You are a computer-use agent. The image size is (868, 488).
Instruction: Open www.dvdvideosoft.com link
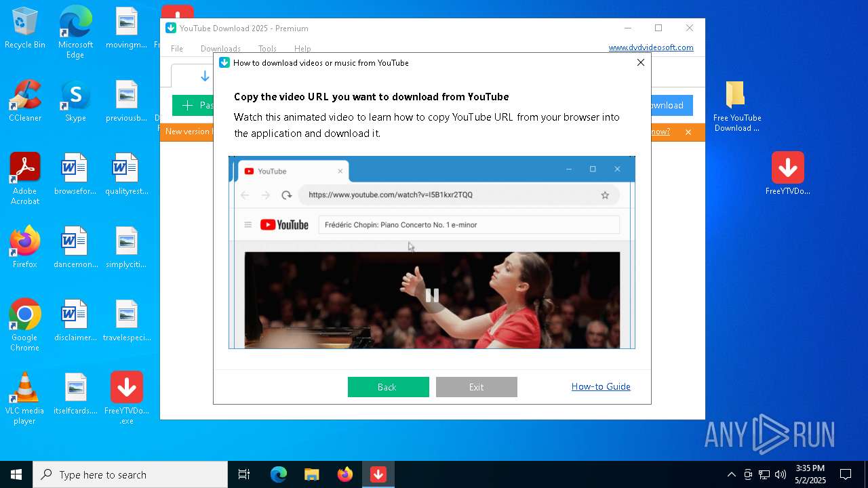click(651, 47)
